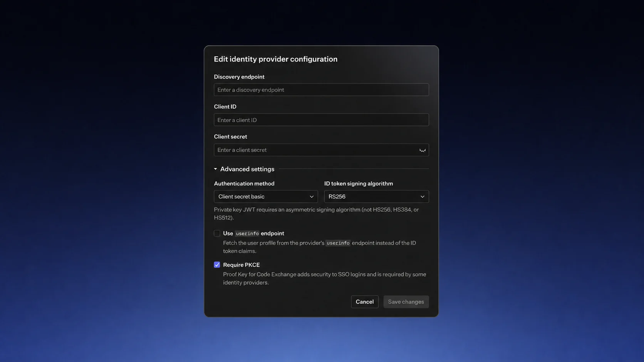Screen dimensions: 644x362
Task: Click the 'Client secret' field label
Action: 231,137
